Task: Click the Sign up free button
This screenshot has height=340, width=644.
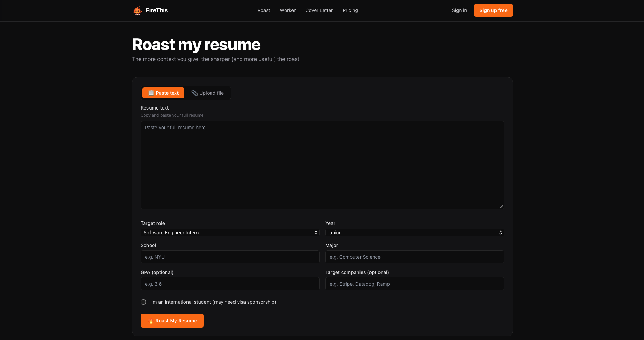Action: (493, 10)
